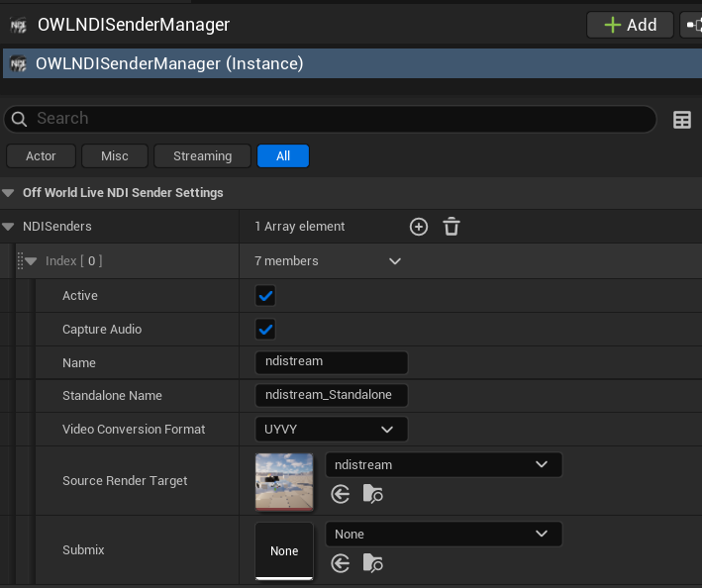Click the "Standalone Name" label
The image size is (702, 588).
point(112,396)
